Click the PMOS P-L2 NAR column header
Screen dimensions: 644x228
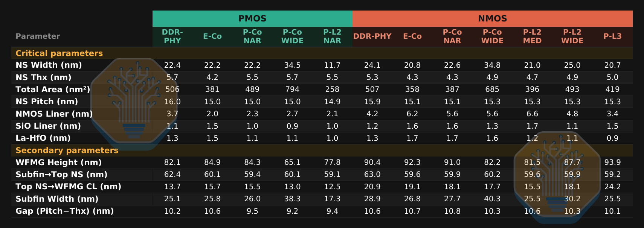[x=332, y=36]
